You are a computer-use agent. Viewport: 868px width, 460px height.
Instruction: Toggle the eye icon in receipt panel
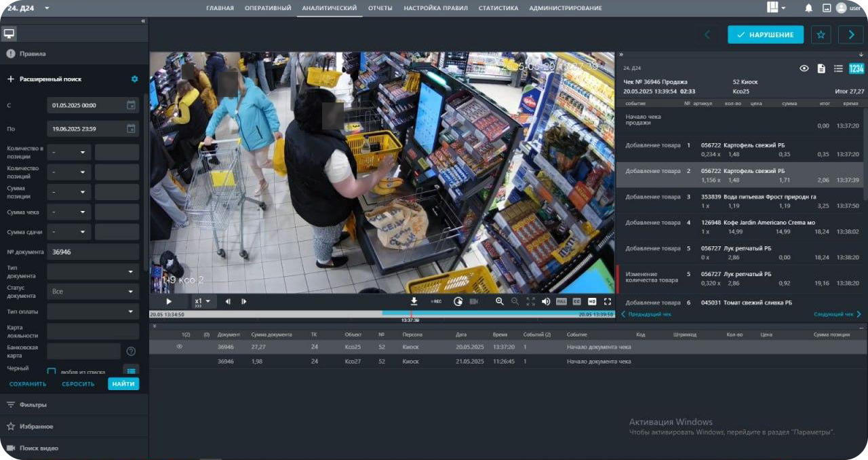point(804,69)
